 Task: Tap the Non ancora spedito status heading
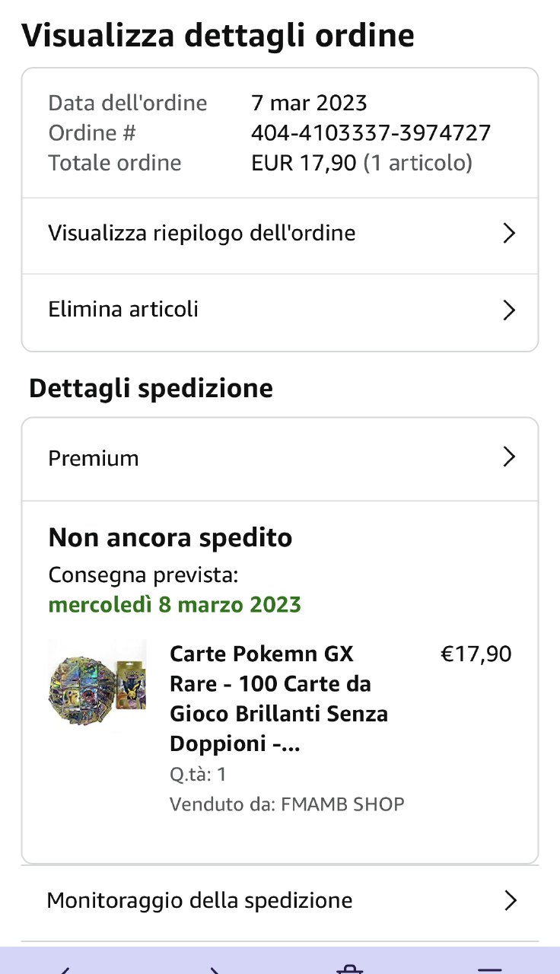(x=170, y=538)
